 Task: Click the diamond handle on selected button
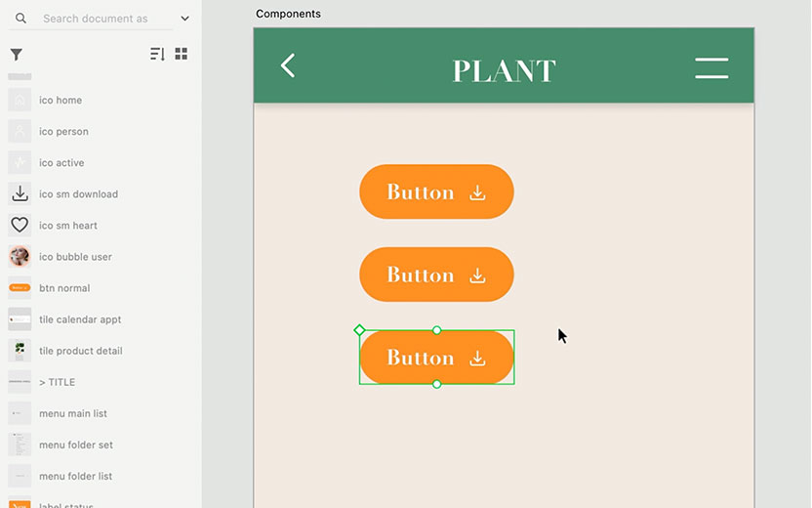359,330
